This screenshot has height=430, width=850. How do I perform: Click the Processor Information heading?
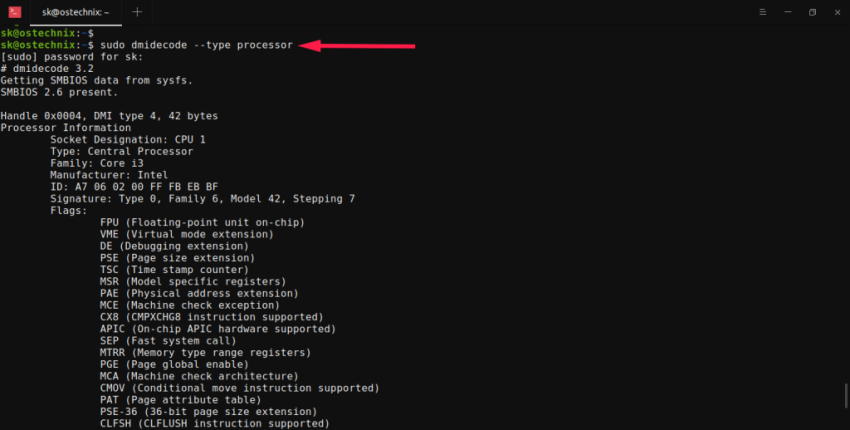coord(66,127)
